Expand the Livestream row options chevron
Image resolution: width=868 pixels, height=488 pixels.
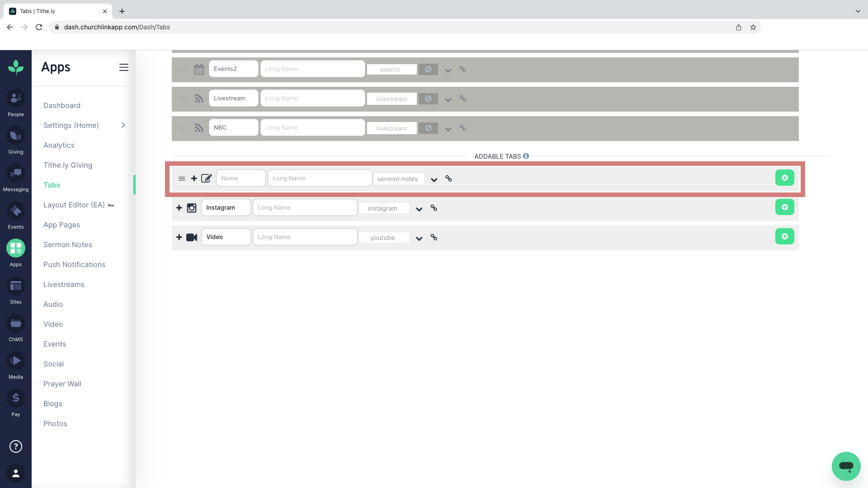tap(448, 100)
